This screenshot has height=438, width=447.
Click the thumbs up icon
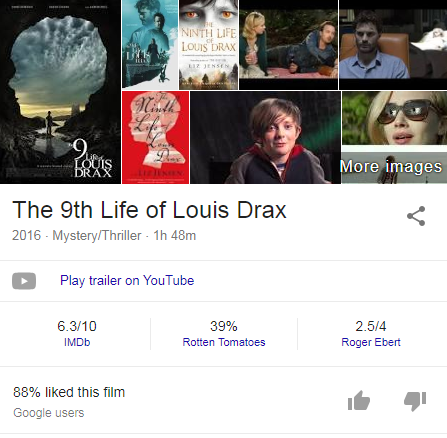359,400
